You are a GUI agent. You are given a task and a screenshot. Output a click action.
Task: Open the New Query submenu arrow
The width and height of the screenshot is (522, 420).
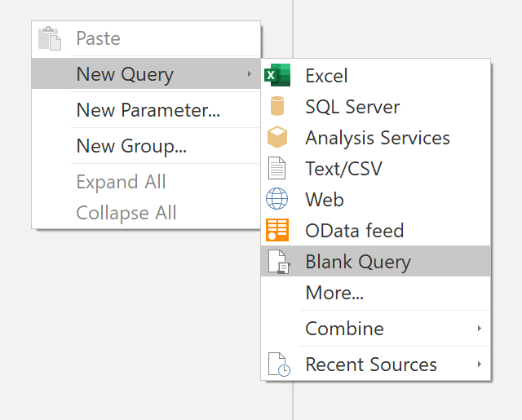click(x=250, y=74)
